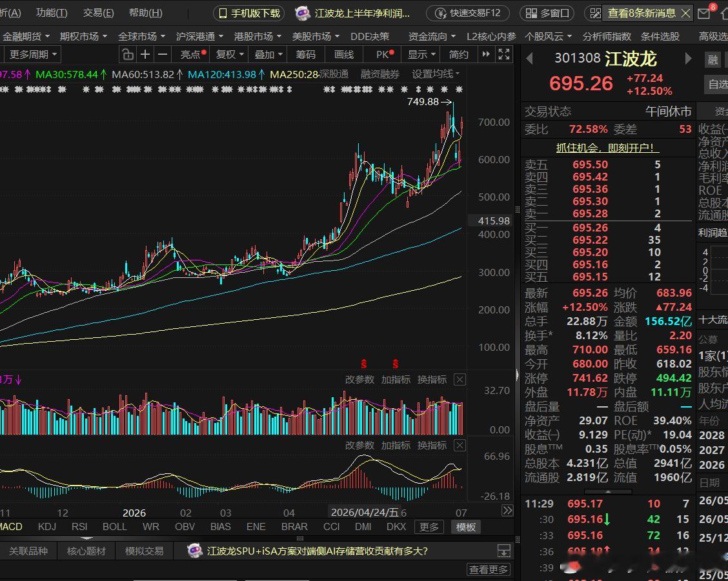Select the DMI indicator tab
The width and height of the screenshot is (728, 581).
(x=363, y=527)
